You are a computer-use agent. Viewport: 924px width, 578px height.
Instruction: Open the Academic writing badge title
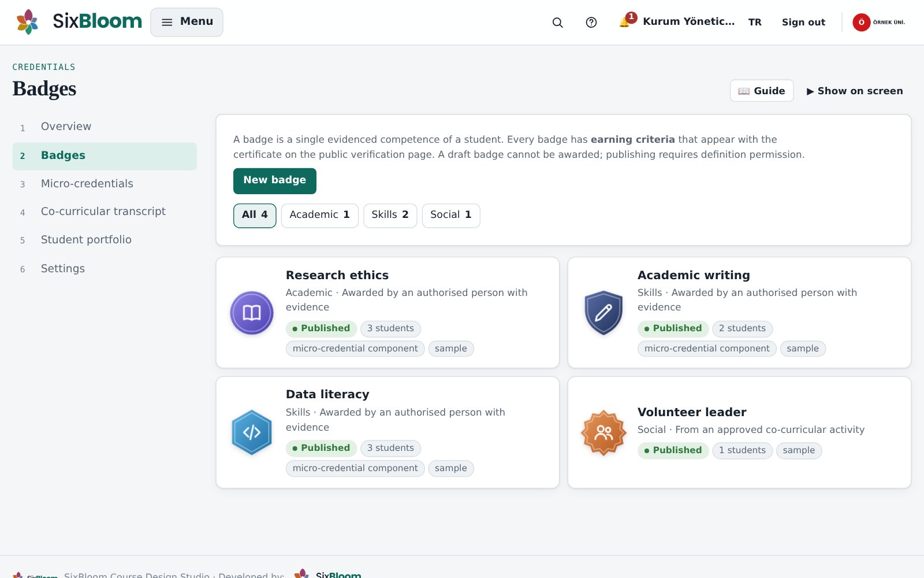[694, 275]
